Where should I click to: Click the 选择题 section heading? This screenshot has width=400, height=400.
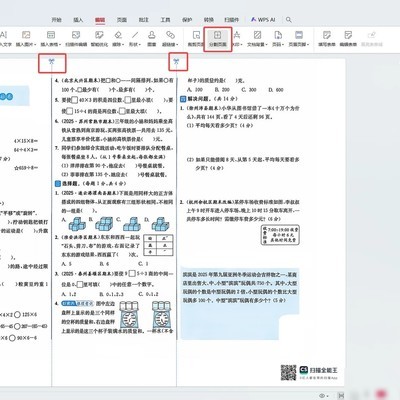90,183
